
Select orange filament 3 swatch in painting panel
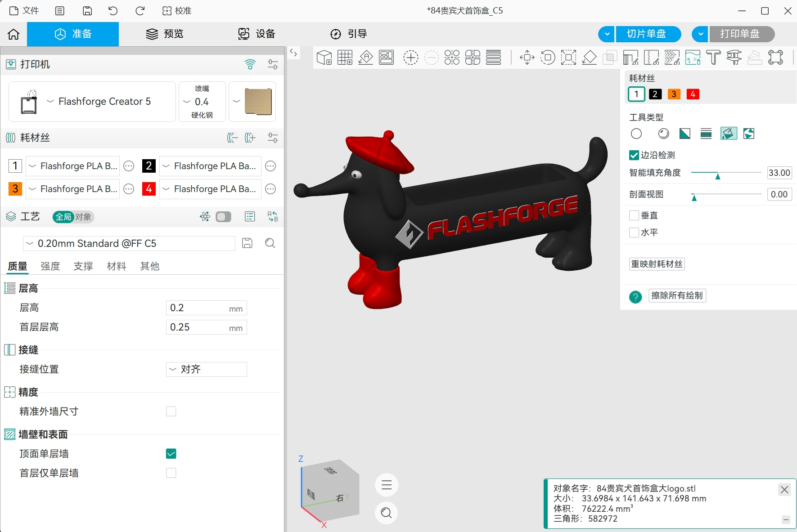(674, 94)
